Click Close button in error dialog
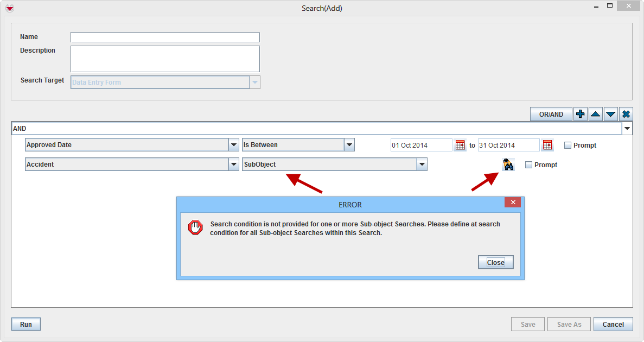This screenshot has width=644, height=342. coord(495,262)
